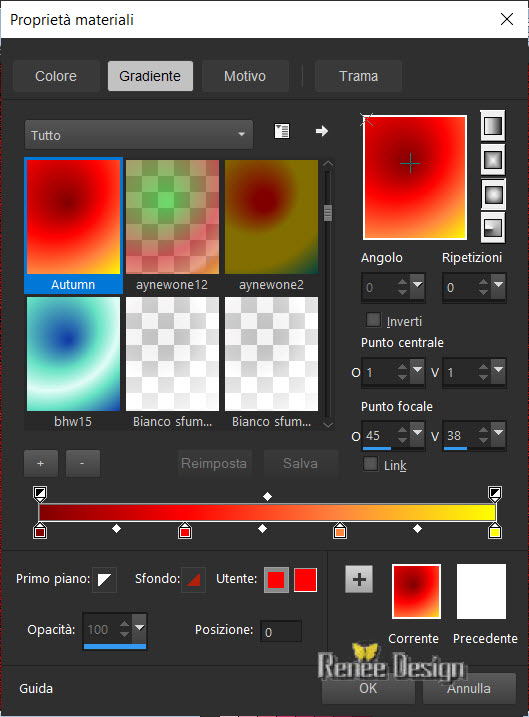Open the Tutto category dropdown
The height and width of the screenshot is (717, 529).
(139, 135)
